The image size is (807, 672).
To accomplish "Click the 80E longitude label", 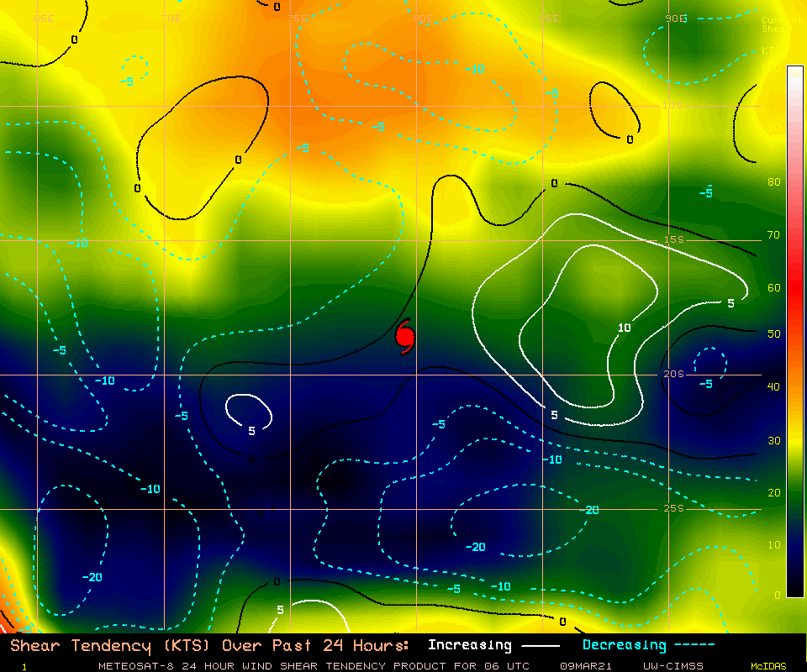I will pos(423,18).
